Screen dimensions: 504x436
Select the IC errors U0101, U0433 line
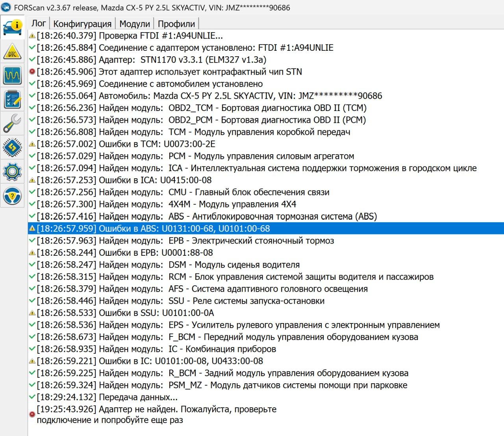click(x=150, y=361)
